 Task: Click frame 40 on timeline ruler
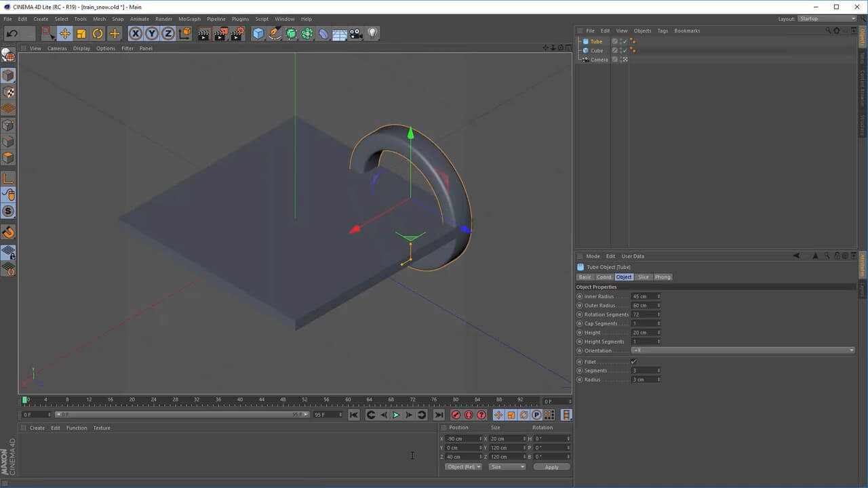pyautogui.click(x=239, y=400)
